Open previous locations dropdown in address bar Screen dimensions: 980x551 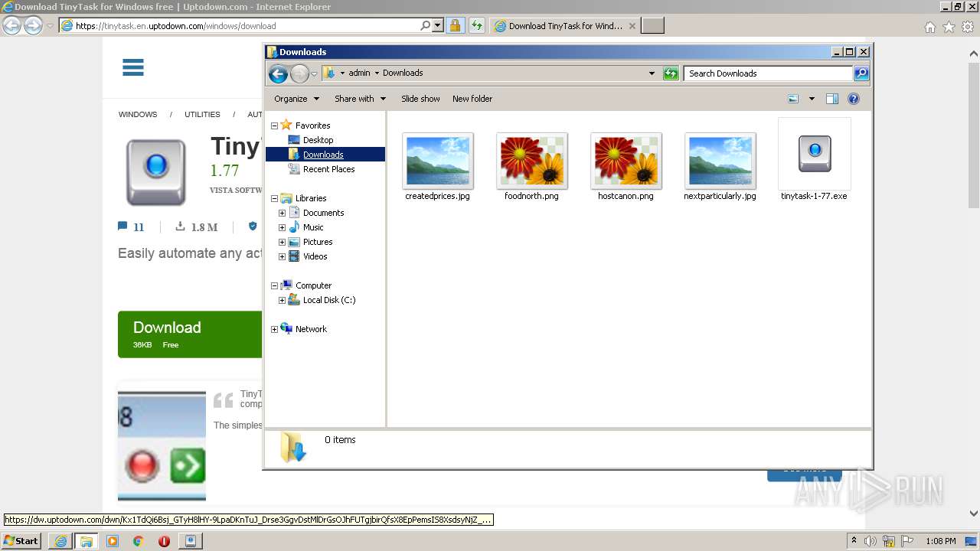(x=652, y=73)
